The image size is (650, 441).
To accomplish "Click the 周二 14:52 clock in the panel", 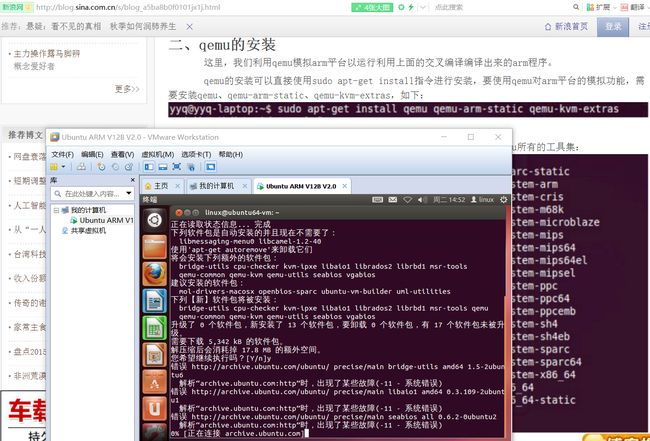I will tap(449, 200).
